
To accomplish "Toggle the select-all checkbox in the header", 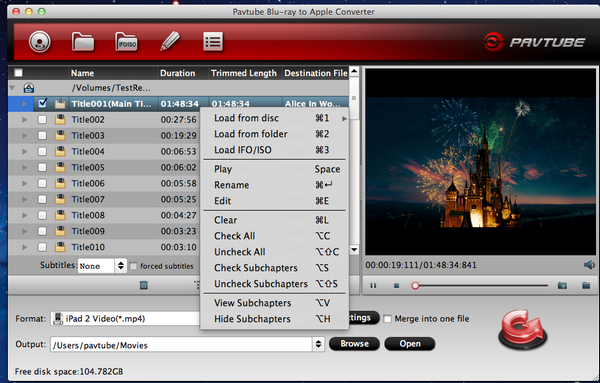I will (18, 73).
